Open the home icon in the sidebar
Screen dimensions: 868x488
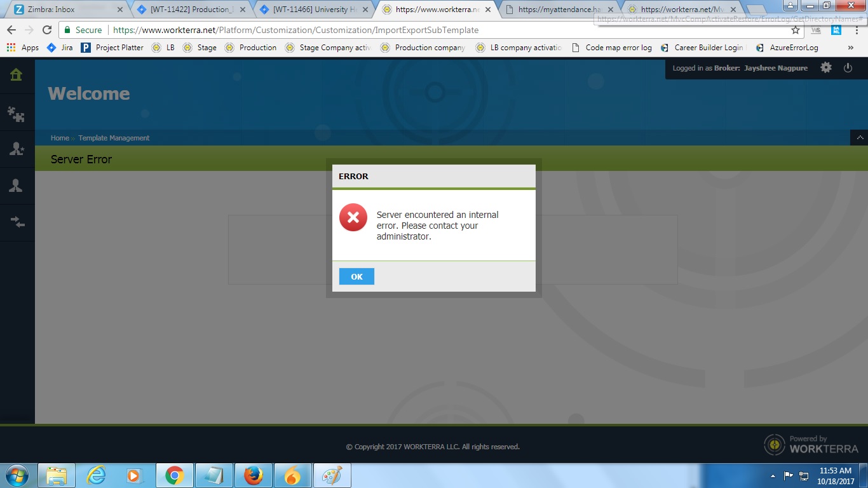(17, 75)
